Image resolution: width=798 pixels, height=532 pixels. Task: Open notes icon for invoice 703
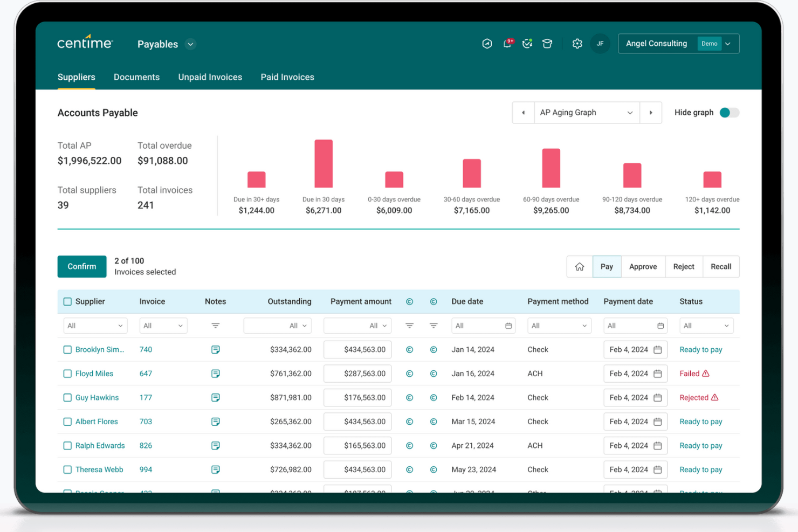coord(216,422)
